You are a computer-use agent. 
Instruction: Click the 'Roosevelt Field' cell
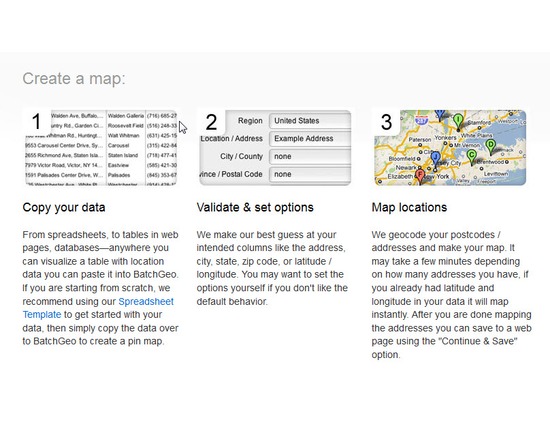pyautogui.click(x=125, y=126)
